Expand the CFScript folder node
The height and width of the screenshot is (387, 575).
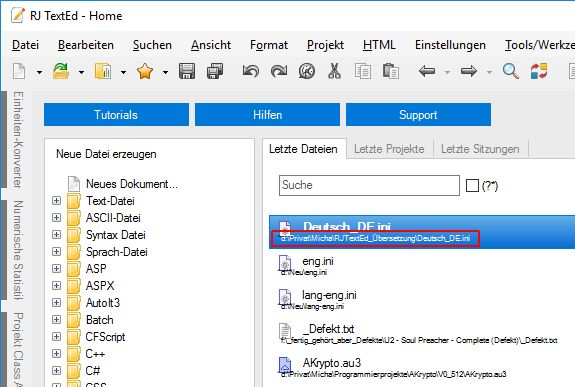(x=56, y=336)
